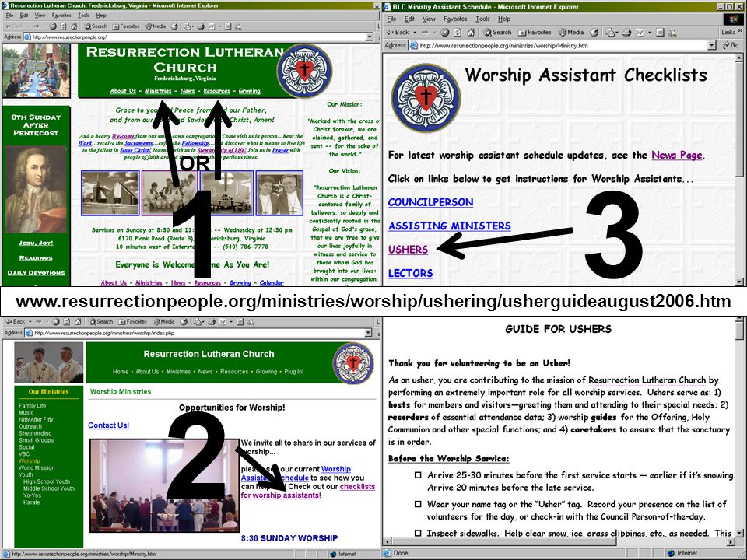The width and height of the screenshot is (747, 560).
Task: Open Favorites toolbar button in RLC Ministry Assistant window
Action: [x=535, y=33]
